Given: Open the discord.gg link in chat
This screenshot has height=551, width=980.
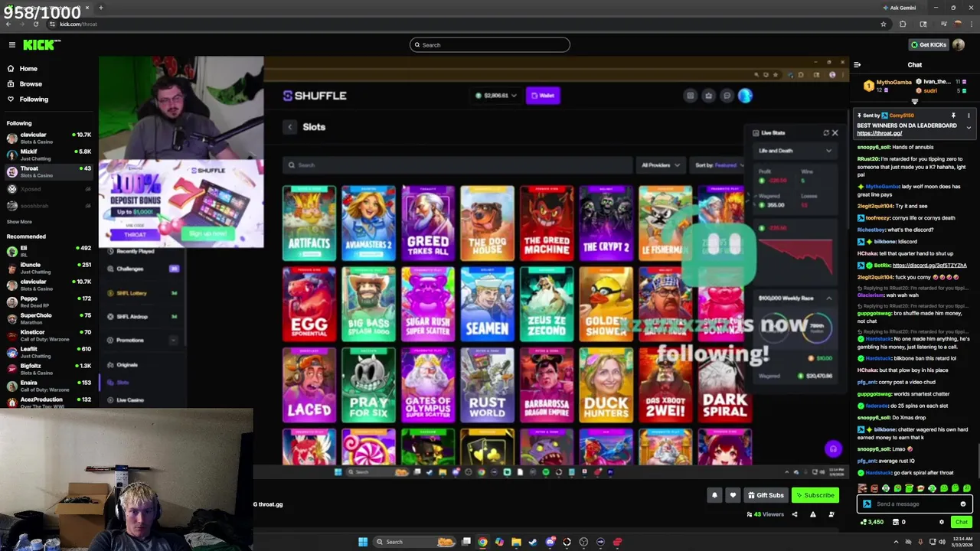Looking at the screenshot, I should pyautogui.click(x=929, y=266).
